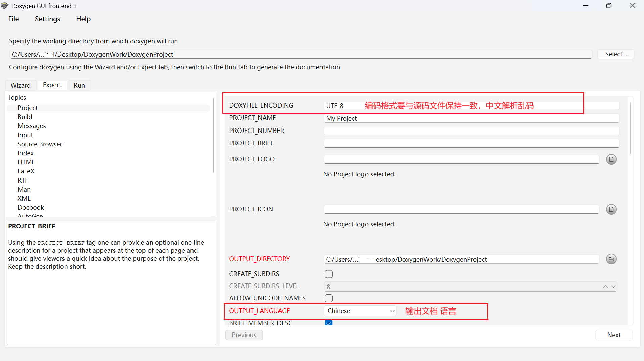Click the OUTPUT_DIRECTORY path field
The width and height of the screenshot is (644, 361).
[461, 259]
